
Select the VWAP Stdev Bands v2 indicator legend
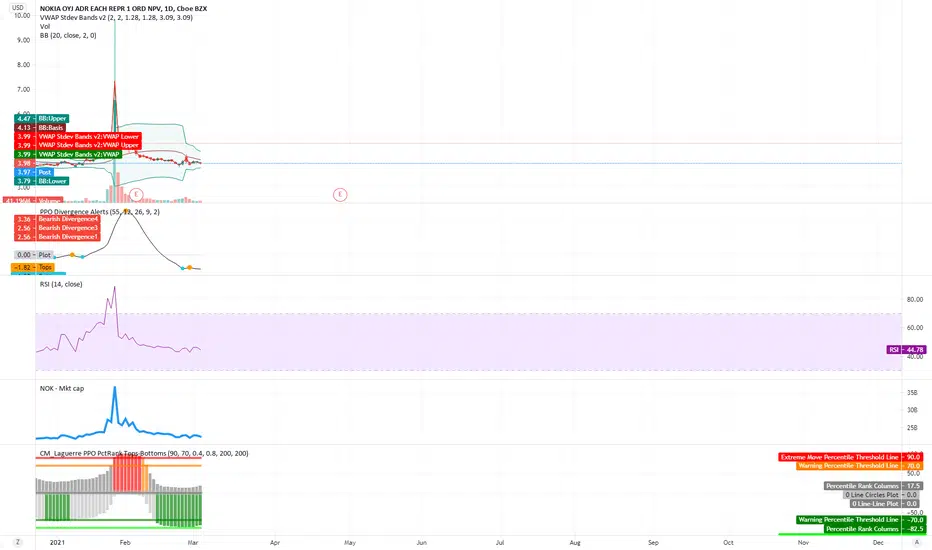coord(116,18)
